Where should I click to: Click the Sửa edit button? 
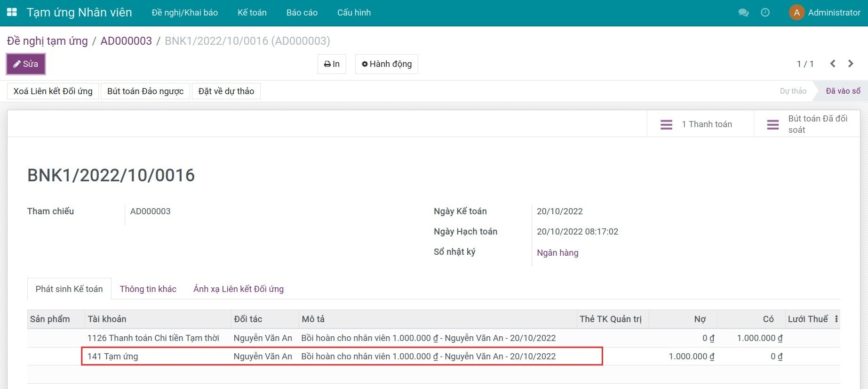[x=26, y=64]
